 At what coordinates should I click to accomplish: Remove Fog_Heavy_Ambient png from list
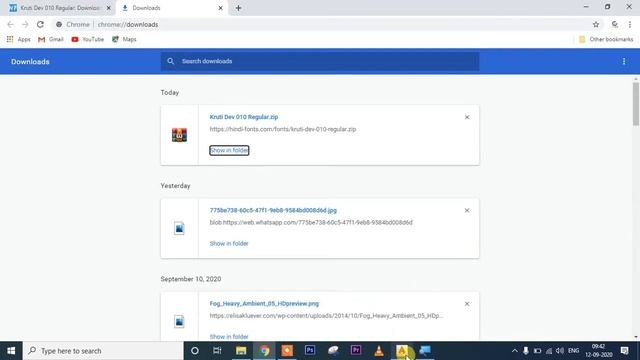[467, 304]
